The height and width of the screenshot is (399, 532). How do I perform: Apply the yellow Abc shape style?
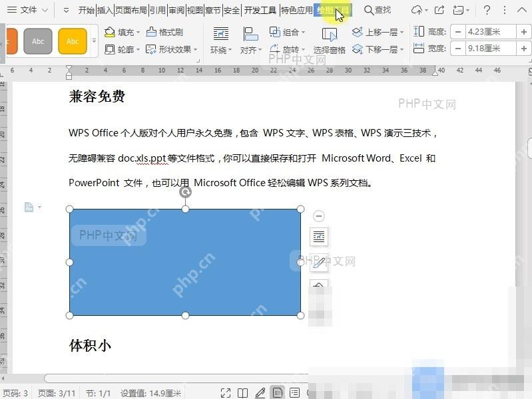pos(73,41)
